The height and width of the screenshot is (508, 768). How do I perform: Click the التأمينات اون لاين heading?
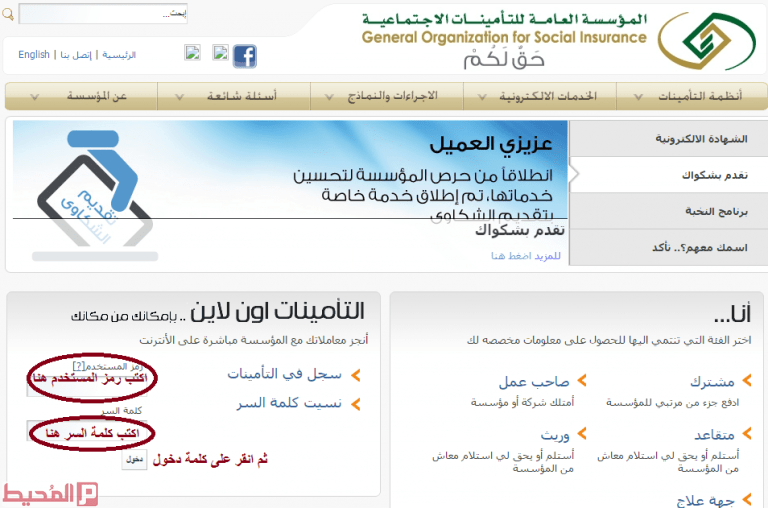pyautogui.click(x=277, y=312)
